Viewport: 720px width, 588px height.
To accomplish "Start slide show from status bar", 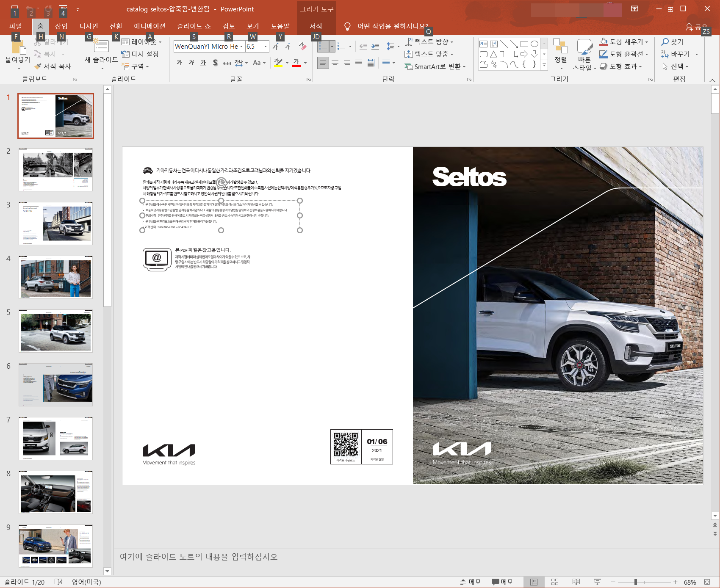I will click(597, 582).
